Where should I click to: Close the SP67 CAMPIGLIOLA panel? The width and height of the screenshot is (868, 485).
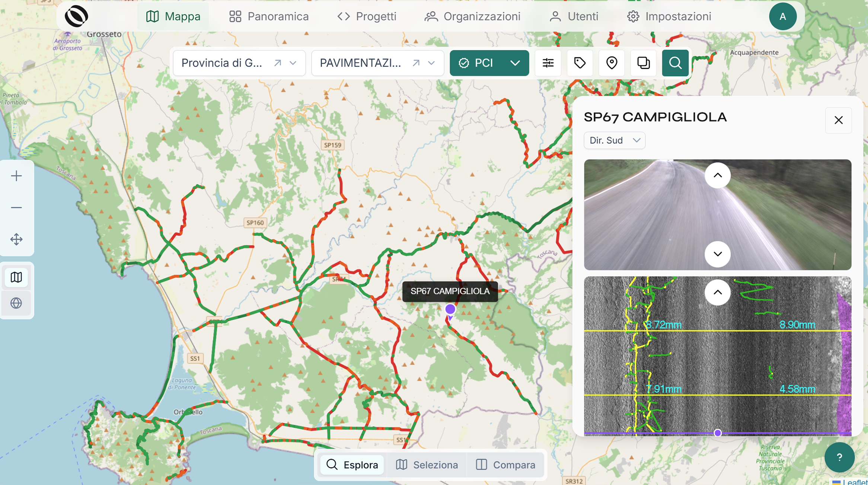coord(839,120)
